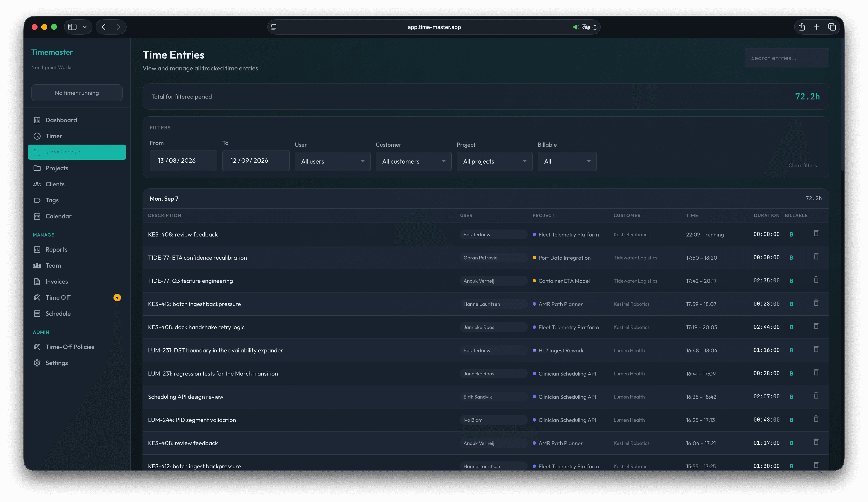Toggle billable flag for Q3 feature engineering
Viewport: 868px width, 502px height.
pyautogui.click(x=791, y=281)
